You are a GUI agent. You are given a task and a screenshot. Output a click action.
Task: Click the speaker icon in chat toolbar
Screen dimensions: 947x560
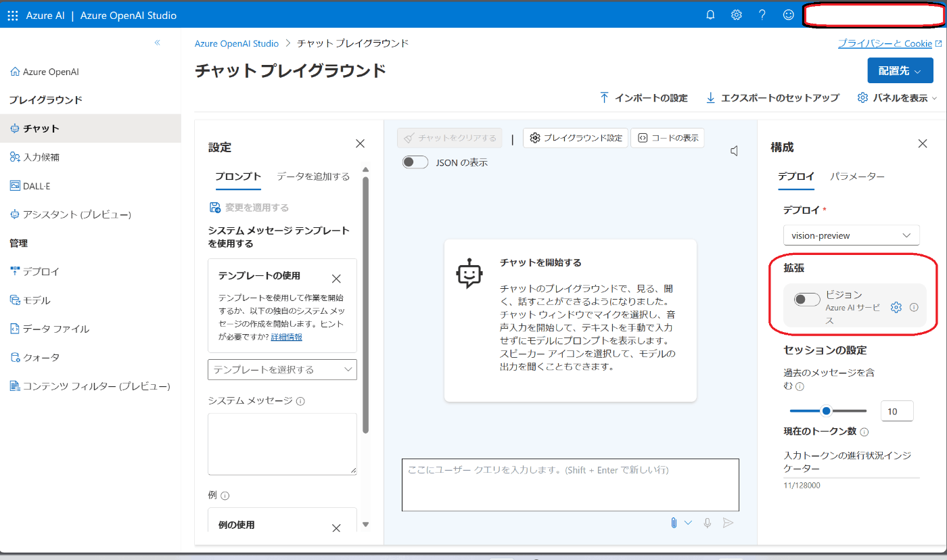click(735, 151)
